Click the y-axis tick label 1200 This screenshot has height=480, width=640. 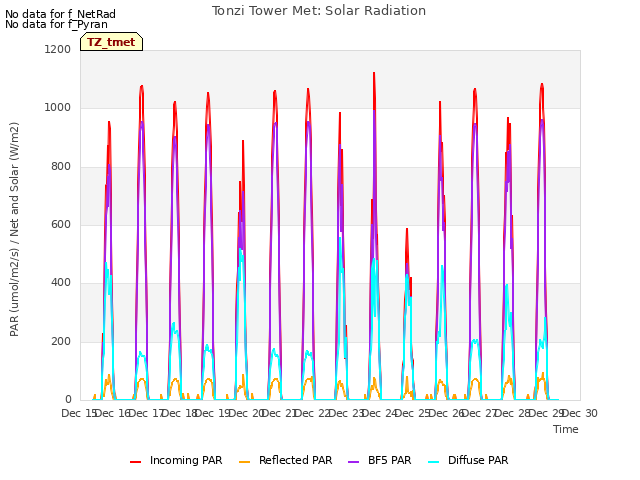(x=58, y=49)
